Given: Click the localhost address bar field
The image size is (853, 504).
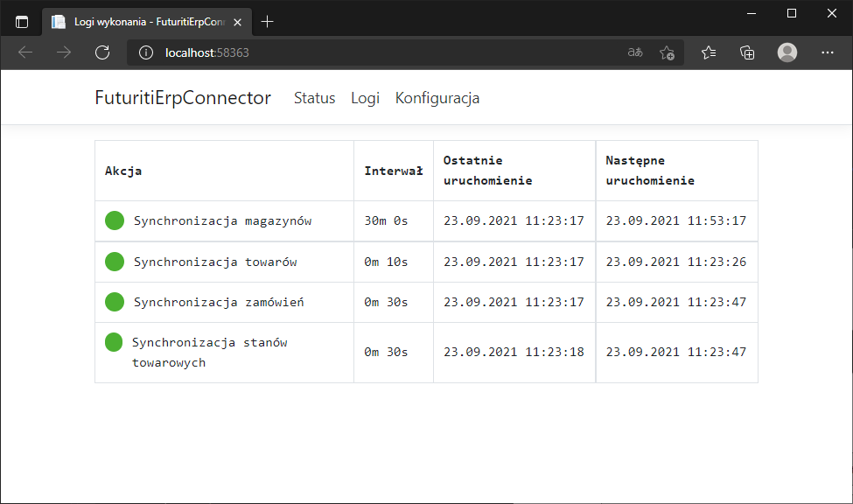Looking at the screenshot, I should [x=385, y=52].
